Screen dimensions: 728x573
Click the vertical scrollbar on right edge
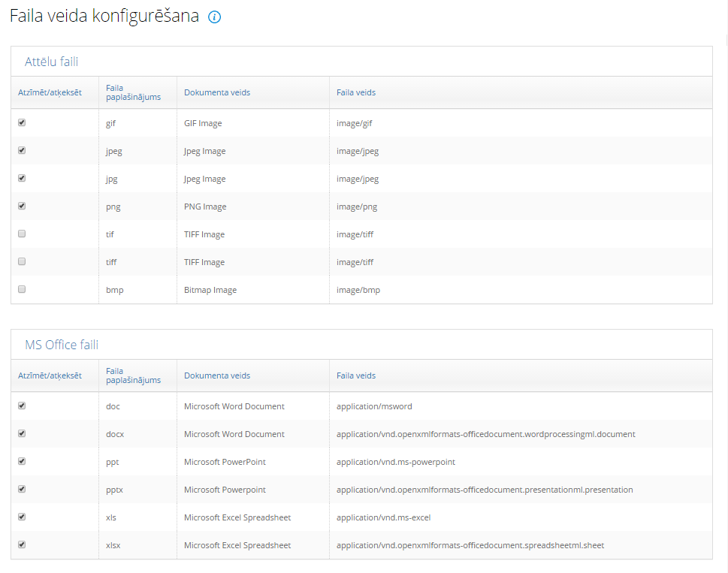723,225
